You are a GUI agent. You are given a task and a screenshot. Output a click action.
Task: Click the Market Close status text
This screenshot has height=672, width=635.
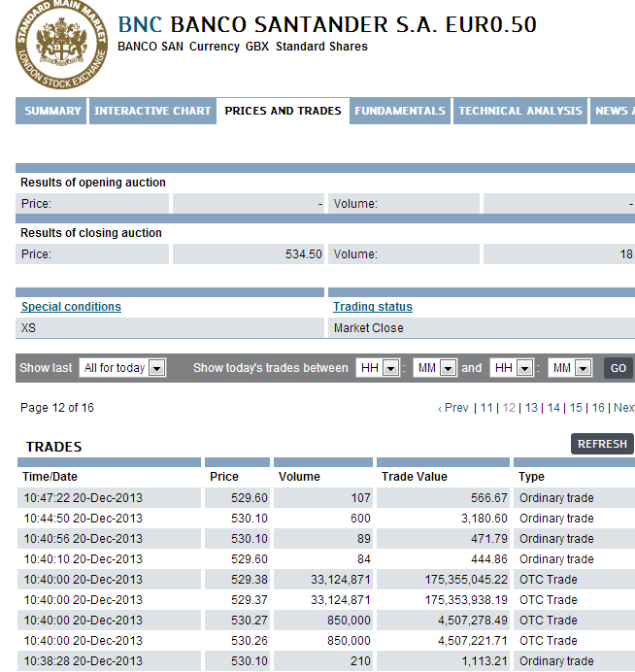click(369, 328)
